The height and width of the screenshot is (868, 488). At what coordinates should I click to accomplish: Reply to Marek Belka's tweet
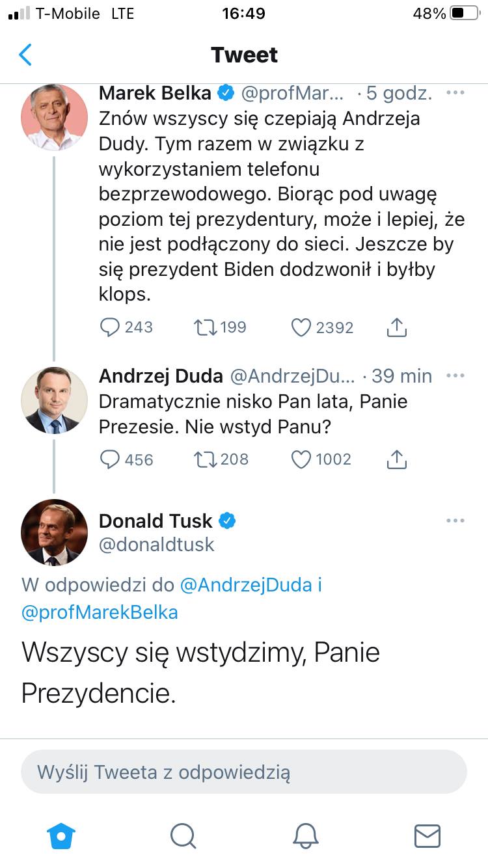[x=109, y=327]
